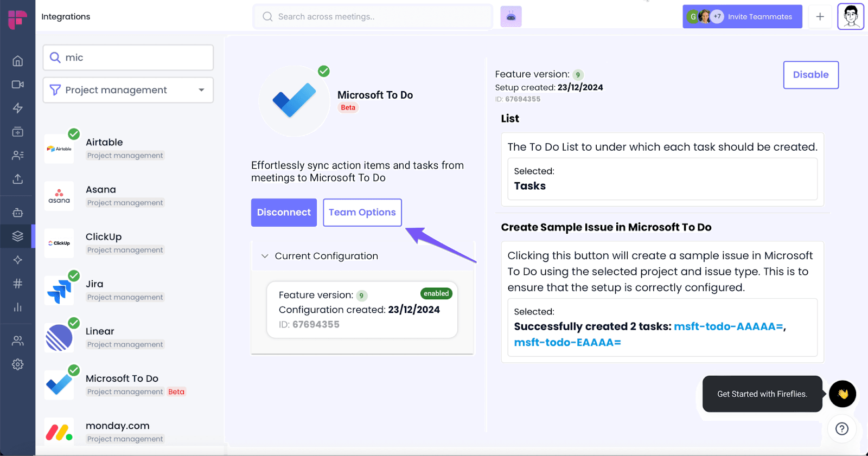Open the help question mark icon

(x=841, y=429)
